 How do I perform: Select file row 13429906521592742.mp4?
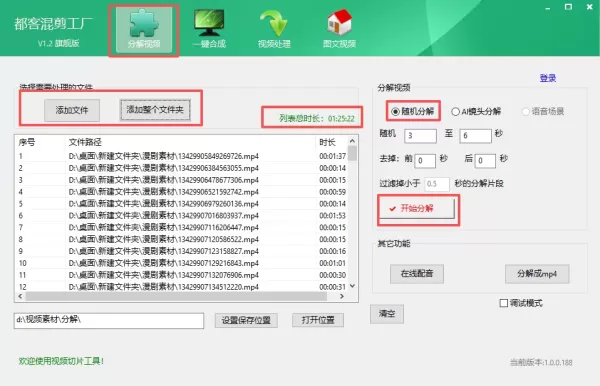(x=182, y=192)
